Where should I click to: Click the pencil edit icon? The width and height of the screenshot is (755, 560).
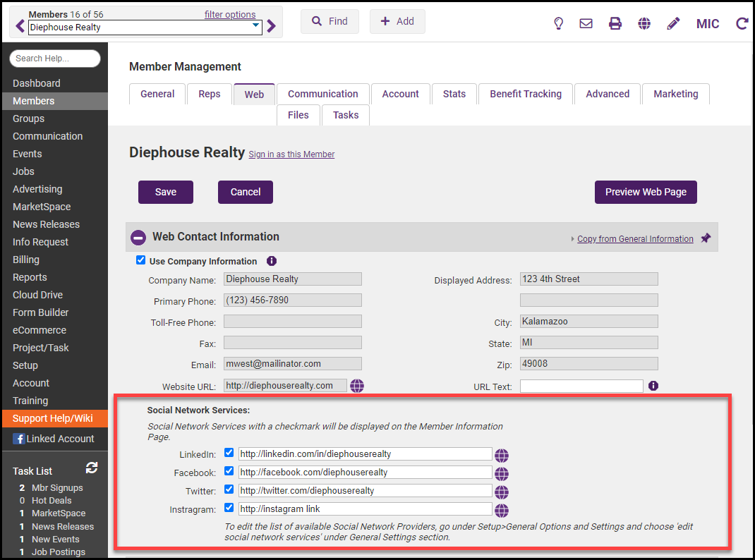click(x=673, y=23)
